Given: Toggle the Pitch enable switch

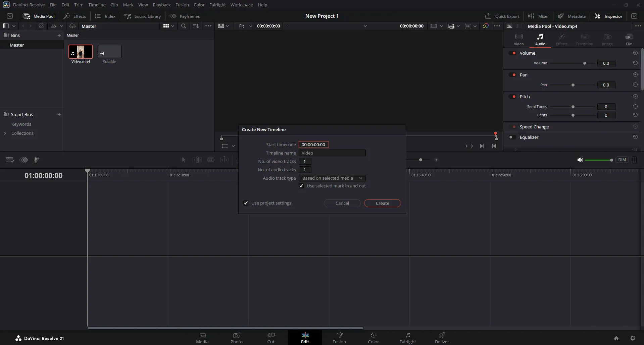Looking at the screenshot, I should click(x=512, y=97).
